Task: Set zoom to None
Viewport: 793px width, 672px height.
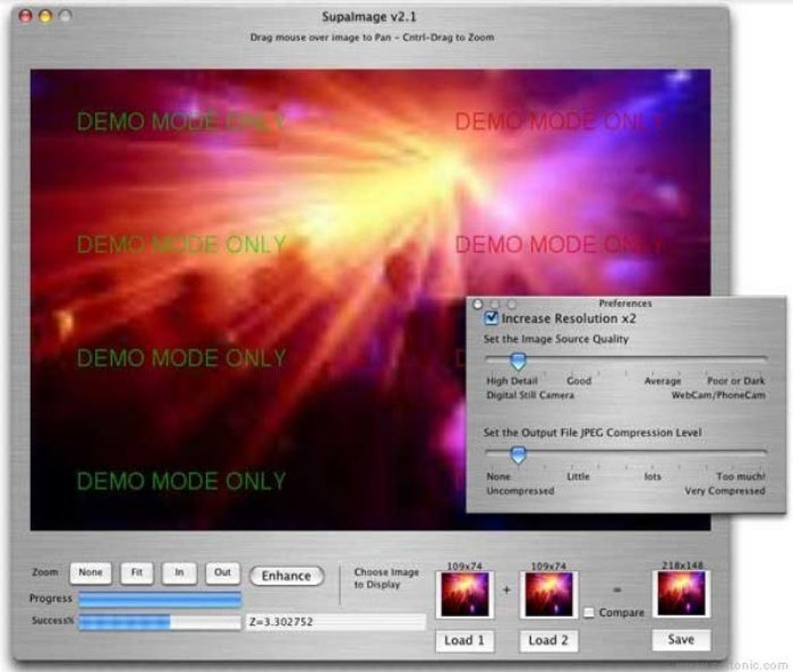Action: pyautogui.click(x=90, y=572)
